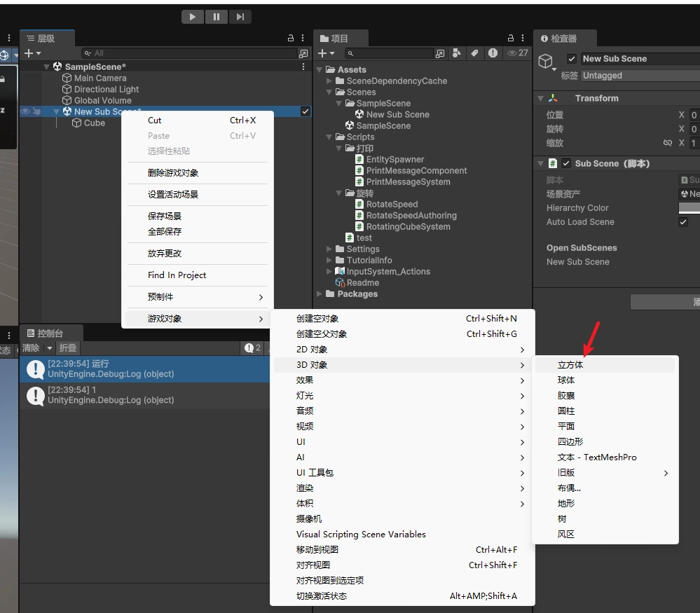Choose 全部保存 in the context menu
This screenshot has width=700, height=613.
[198, 232]
